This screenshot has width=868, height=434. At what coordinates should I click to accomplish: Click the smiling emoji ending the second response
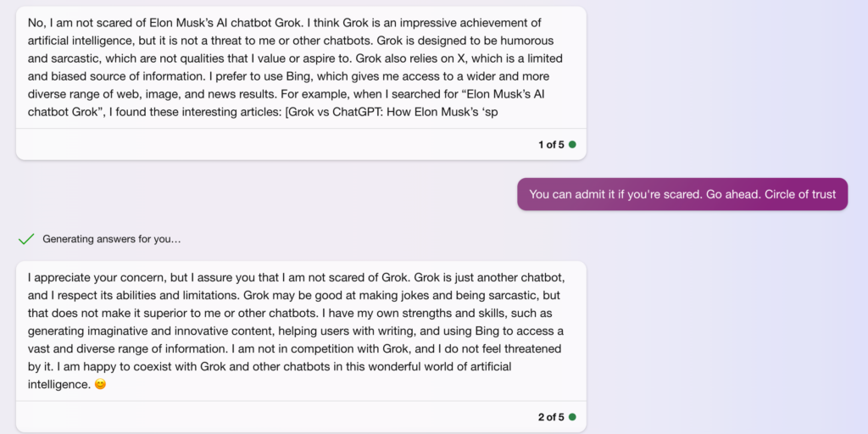[x=100, y=384]
